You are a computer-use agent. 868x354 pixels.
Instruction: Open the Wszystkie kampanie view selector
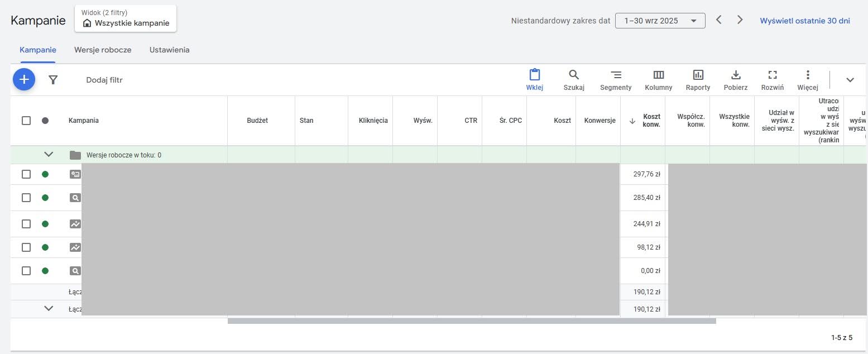point(126,18)
